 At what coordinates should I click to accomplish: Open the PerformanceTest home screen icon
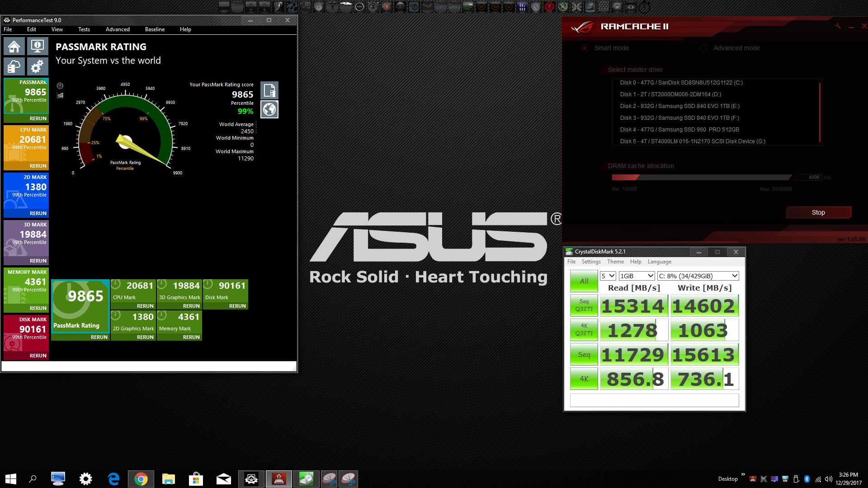(14, 46)
